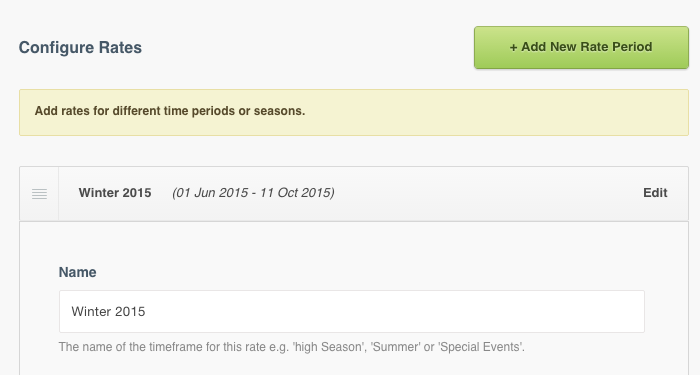Click the yellow rates info banner
This screenshot has height=375, width=700.
354,112
